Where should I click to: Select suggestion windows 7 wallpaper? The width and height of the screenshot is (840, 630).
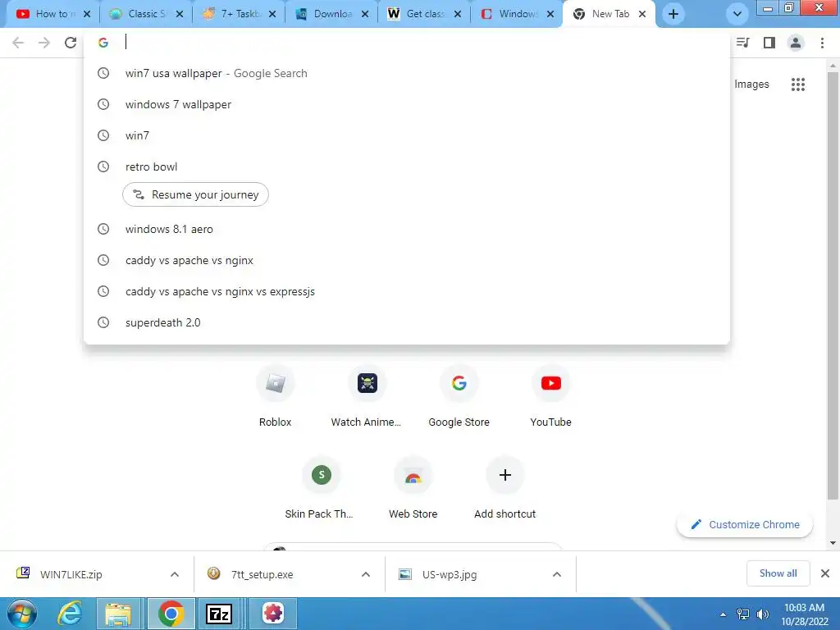[407, 104]
